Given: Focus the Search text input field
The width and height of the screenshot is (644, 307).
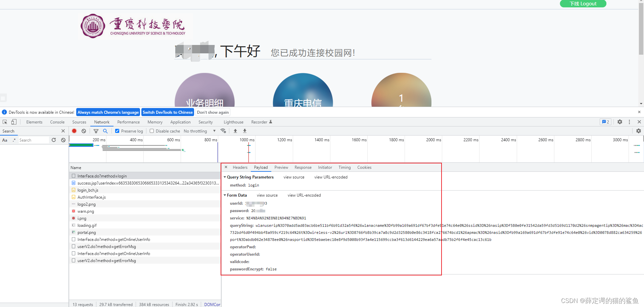Looking at the screenshot, I should pos(33,140).
